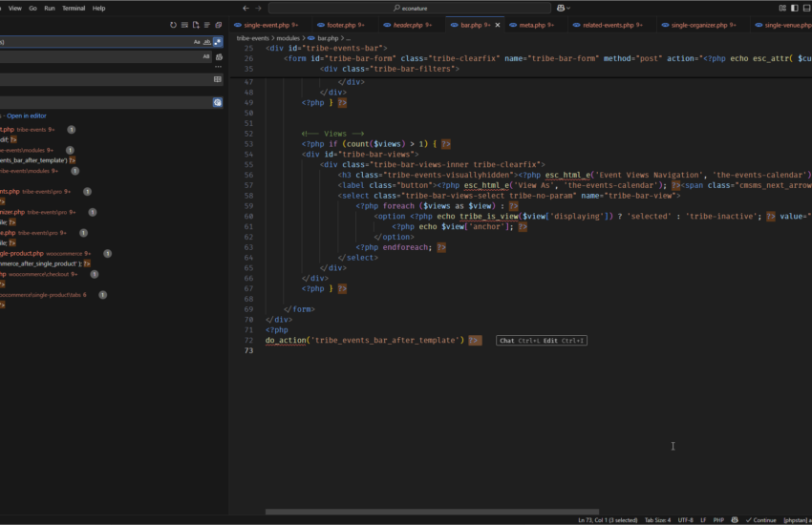Collapse all search results

pos(219,25)
